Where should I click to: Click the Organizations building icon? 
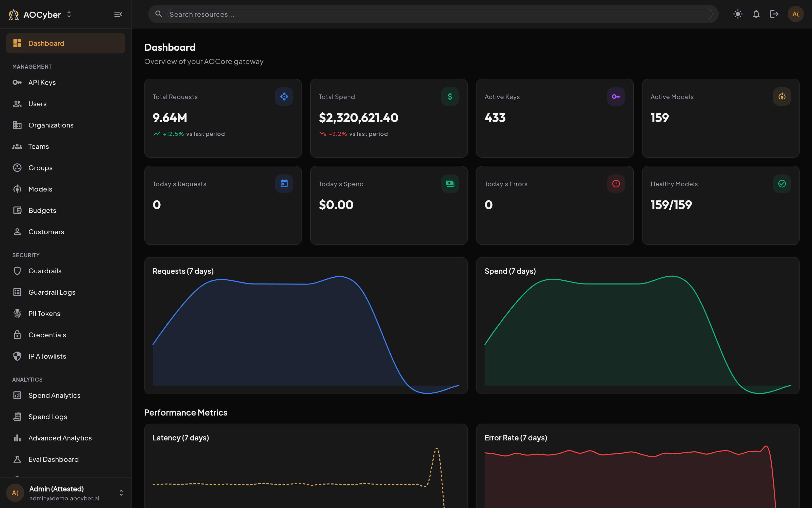click(17, 125)
